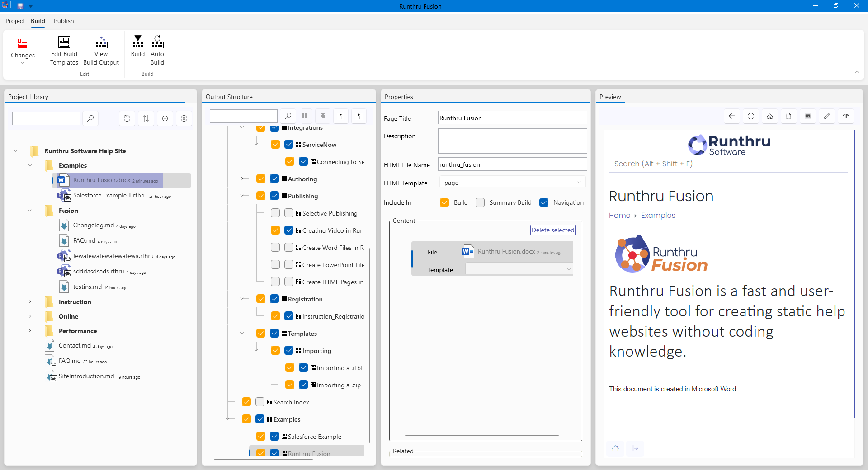Select Changelog.md in Project Library

97,225
